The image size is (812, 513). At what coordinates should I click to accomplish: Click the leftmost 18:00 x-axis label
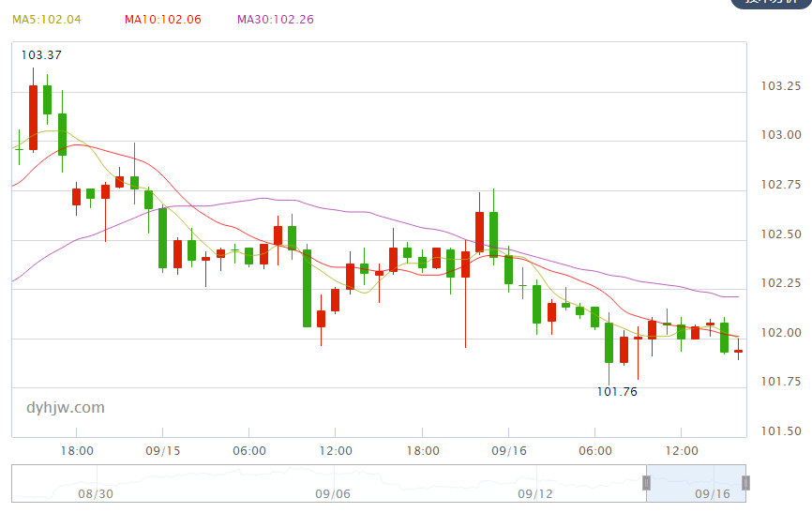tap(77, 451)
